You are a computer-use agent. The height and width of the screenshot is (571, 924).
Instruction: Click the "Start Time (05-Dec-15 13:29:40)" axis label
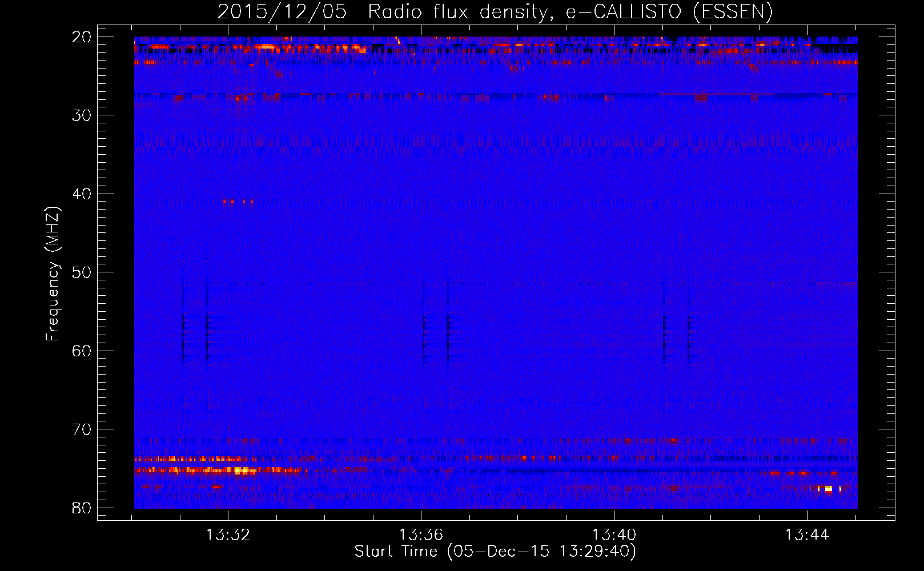(x=495, y=552)
